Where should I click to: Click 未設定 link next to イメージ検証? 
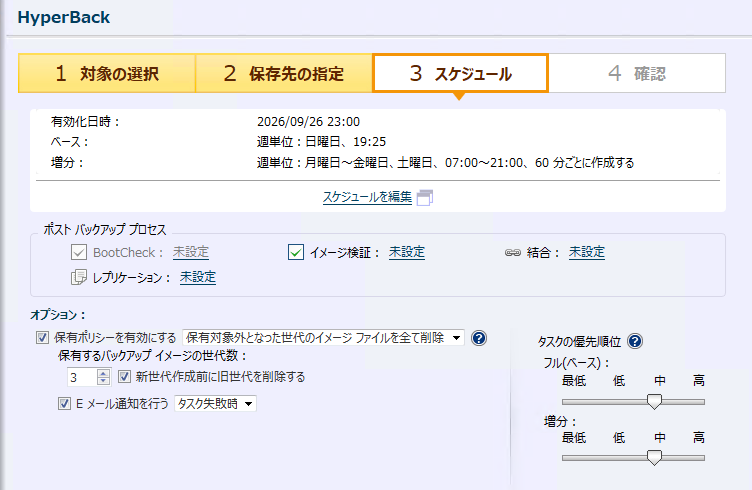pos(407,252)
